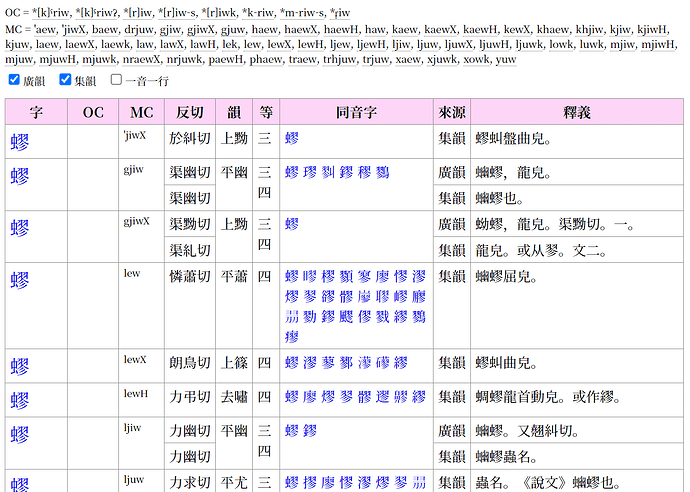This screenshot has height=492, width=690.
Task: Enable the 一音一行 checkbox
Action: 116,80
